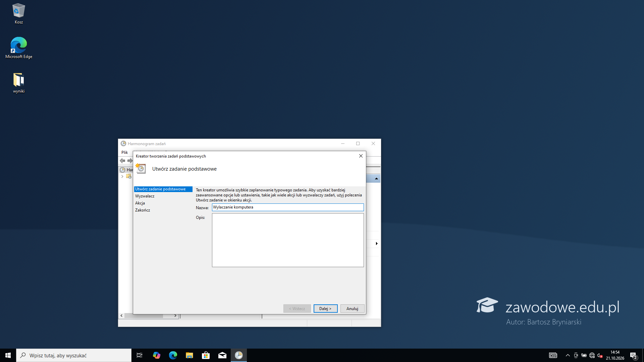Select the wyniki folder on desktop
The image size is (644, 362).
click(19, 83)
